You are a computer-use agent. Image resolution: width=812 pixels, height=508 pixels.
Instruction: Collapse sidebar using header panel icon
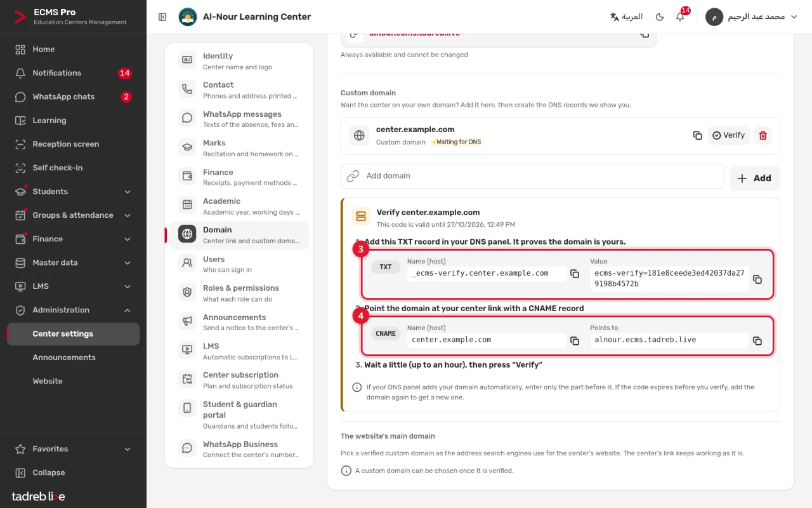click(x=162, y=17)
